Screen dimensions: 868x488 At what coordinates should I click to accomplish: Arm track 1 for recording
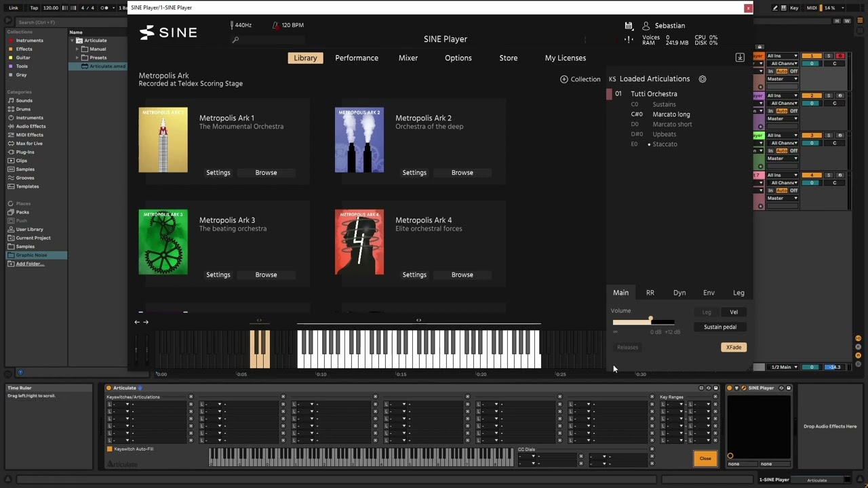(840, 56)
